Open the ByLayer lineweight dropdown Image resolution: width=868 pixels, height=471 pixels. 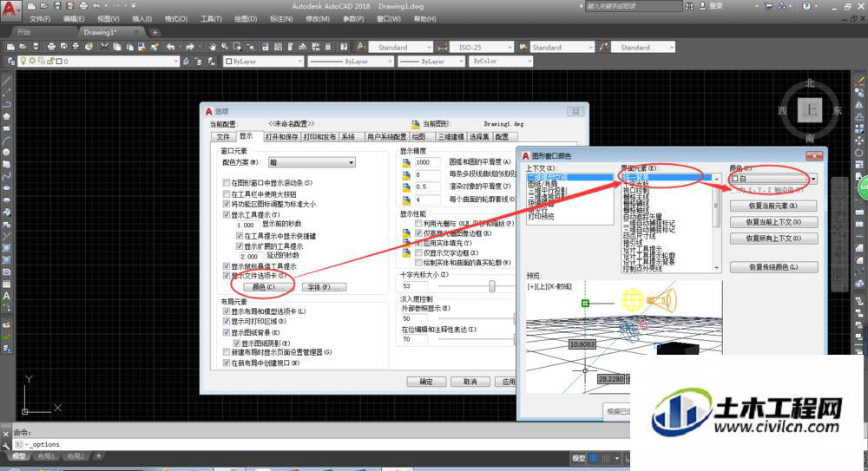coord(431,62)
